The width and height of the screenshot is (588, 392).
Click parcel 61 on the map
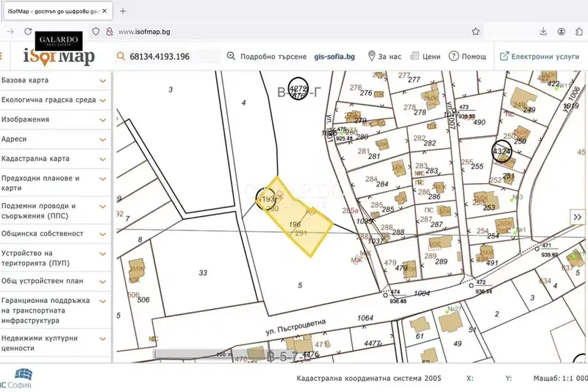(x=420, y=336)
